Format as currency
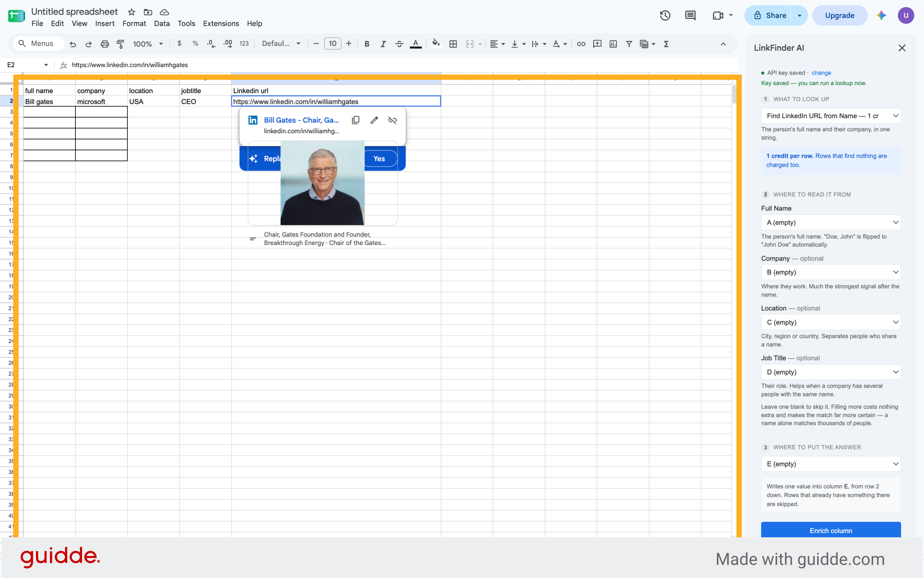924x578 pixels. coord(179,44)
